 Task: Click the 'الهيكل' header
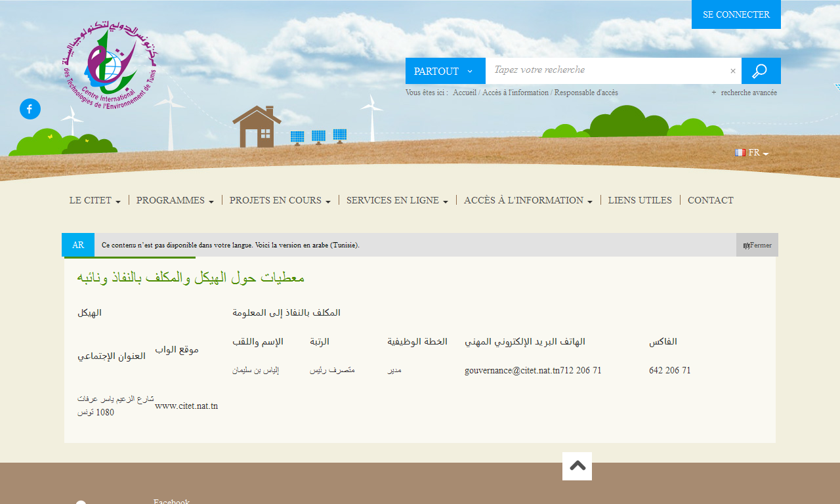pyautogui.click(x=89, y=312)
